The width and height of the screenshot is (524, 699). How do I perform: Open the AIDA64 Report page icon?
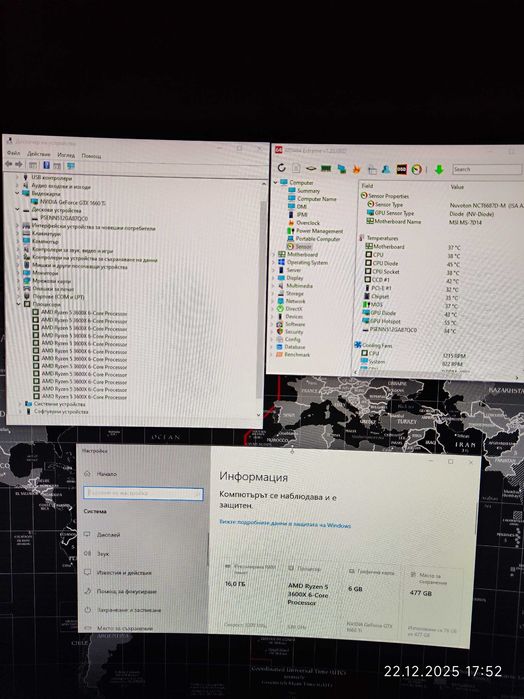coord(296,168)
